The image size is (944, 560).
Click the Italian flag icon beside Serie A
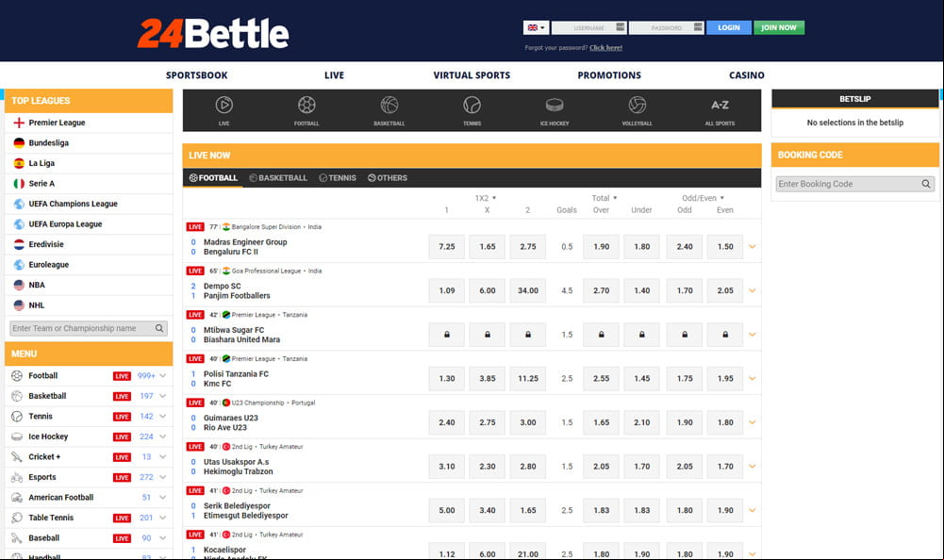point(19,184)
